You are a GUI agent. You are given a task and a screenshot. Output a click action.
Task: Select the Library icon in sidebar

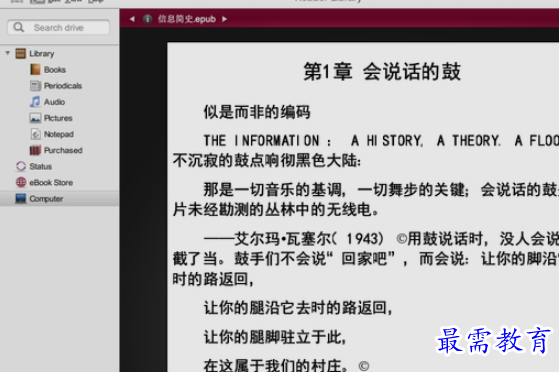[x=21, y=53]
